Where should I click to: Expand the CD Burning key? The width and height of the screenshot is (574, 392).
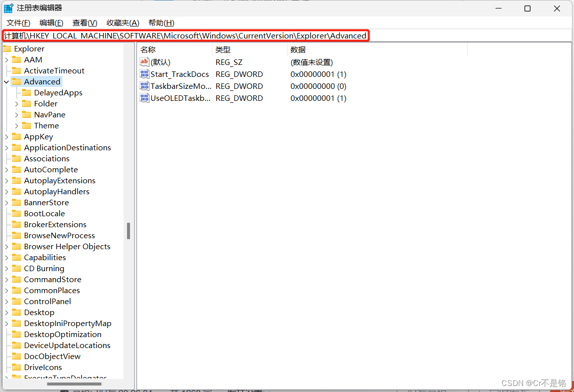6,269
